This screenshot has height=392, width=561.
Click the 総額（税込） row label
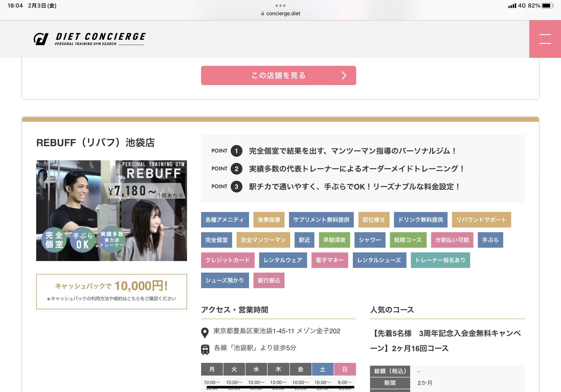point(390,371)
